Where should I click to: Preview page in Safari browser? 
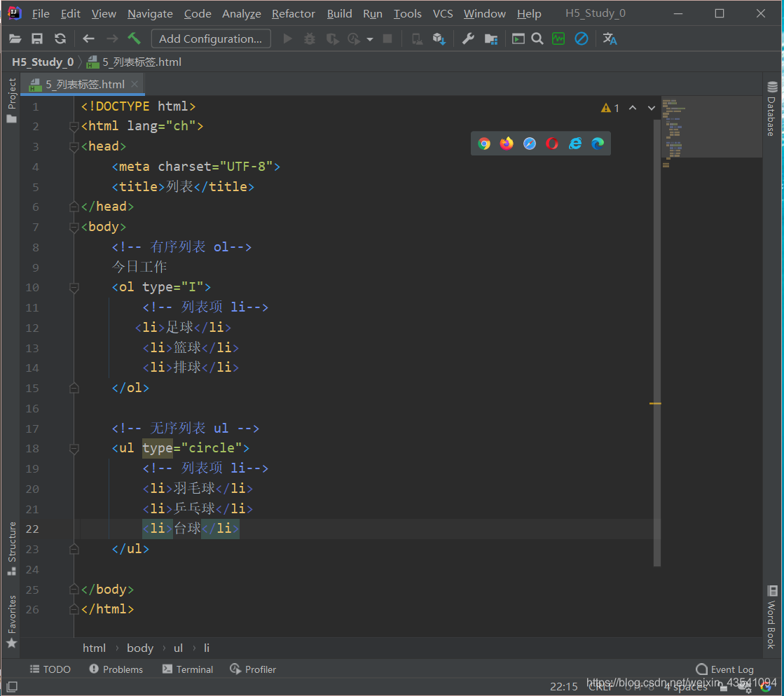point(530,144)
